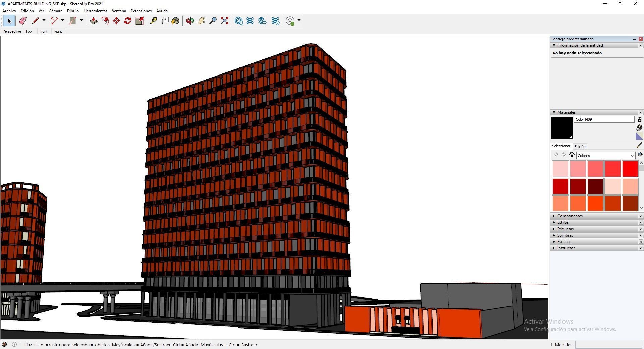Select the Offset tool
The height and width of the screenshot is (349, 644).
[105, 21]
